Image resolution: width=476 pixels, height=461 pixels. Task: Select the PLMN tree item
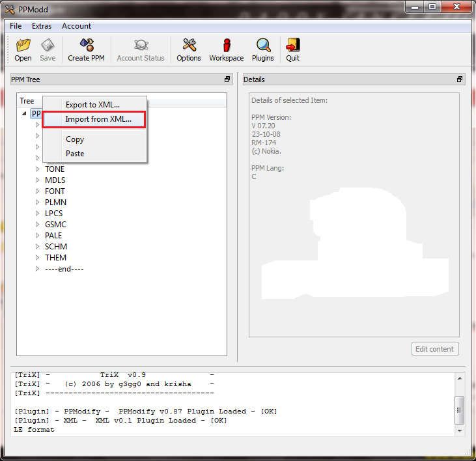pos(55,202)
